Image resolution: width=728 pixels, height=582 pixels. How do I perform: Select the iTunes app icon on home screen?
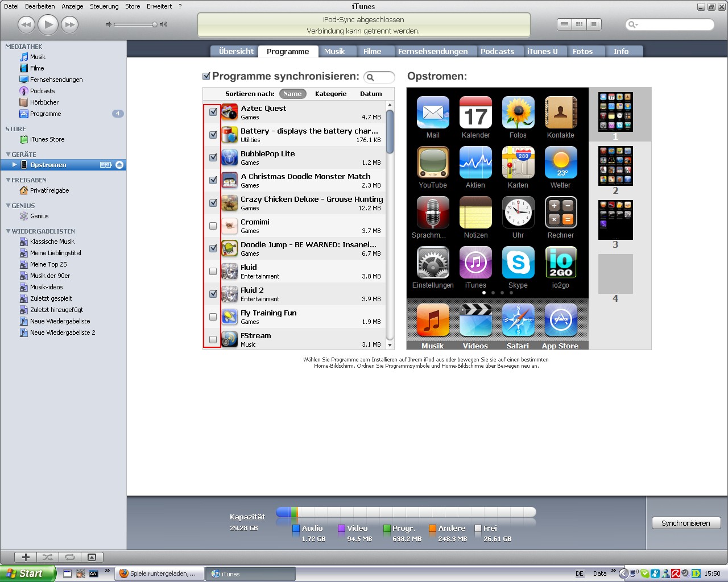[475, 263]
